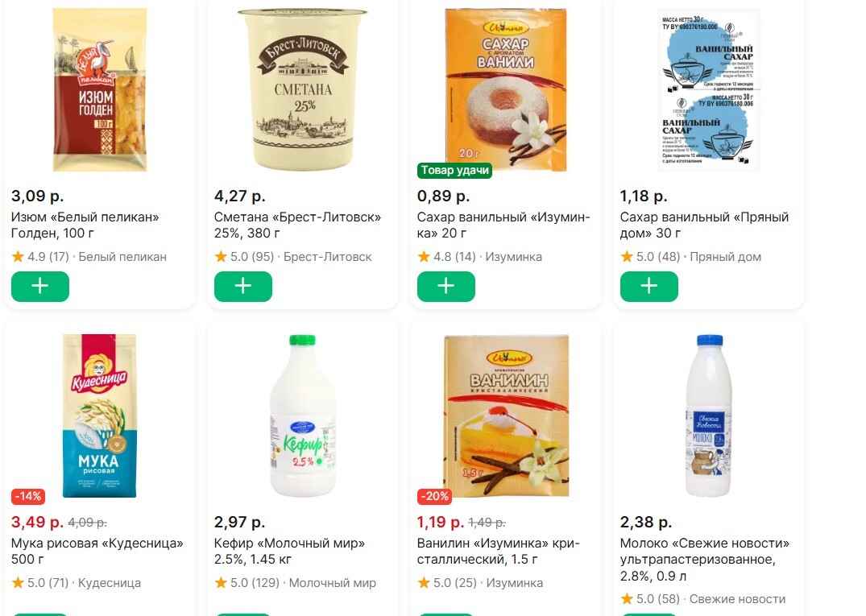Click the Сметана Брест-Литовск cup image

303,90
